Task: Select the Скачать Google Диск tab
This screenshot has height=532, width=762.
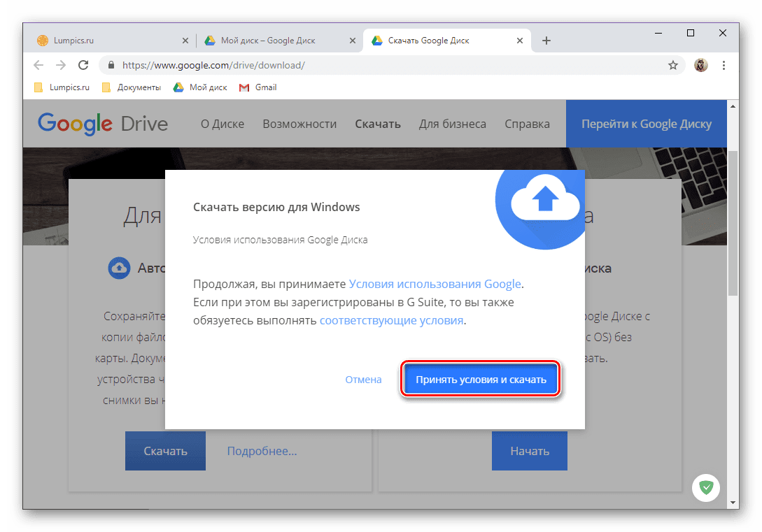Action: (446, 41)
